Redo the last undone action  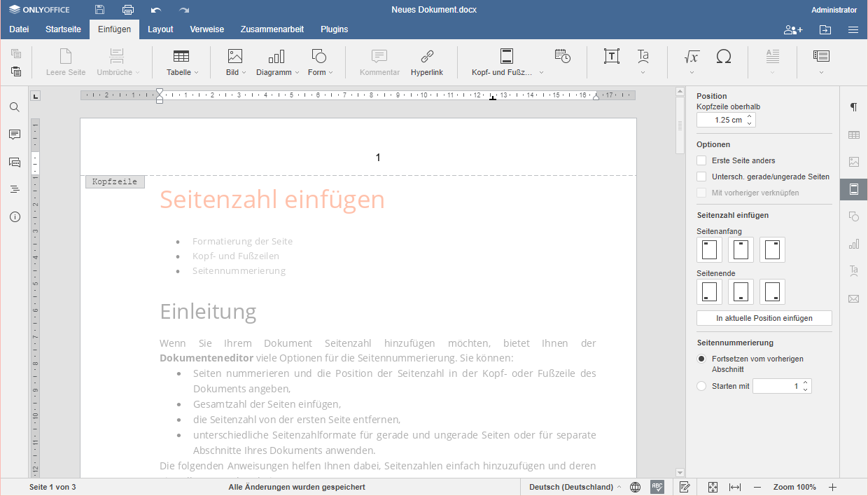coord(184,10)
